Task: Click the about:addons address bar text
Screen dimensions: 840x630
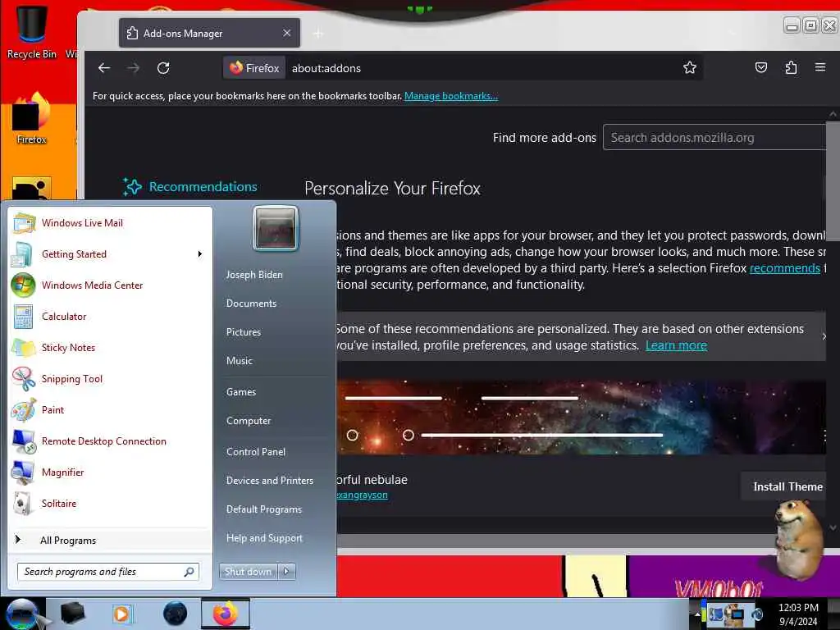Action: [x=326, y=68]
